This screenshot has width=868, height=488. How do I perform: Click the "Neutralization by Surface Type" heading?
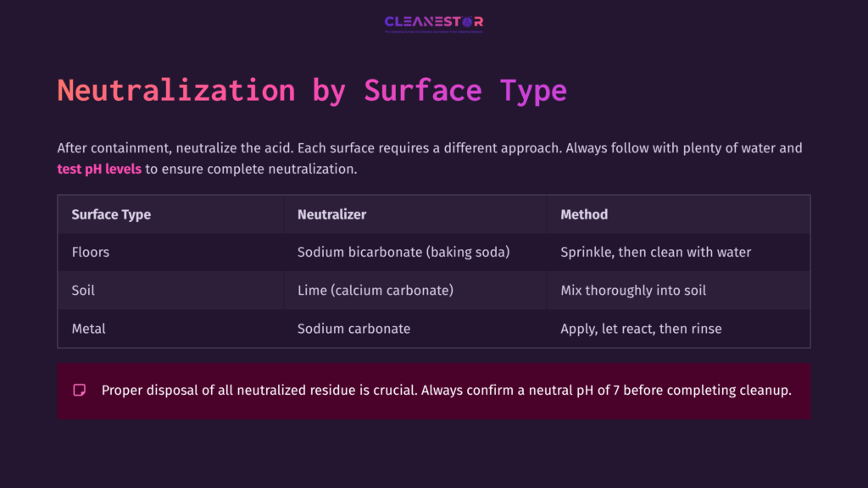click(x=312, y=90)
